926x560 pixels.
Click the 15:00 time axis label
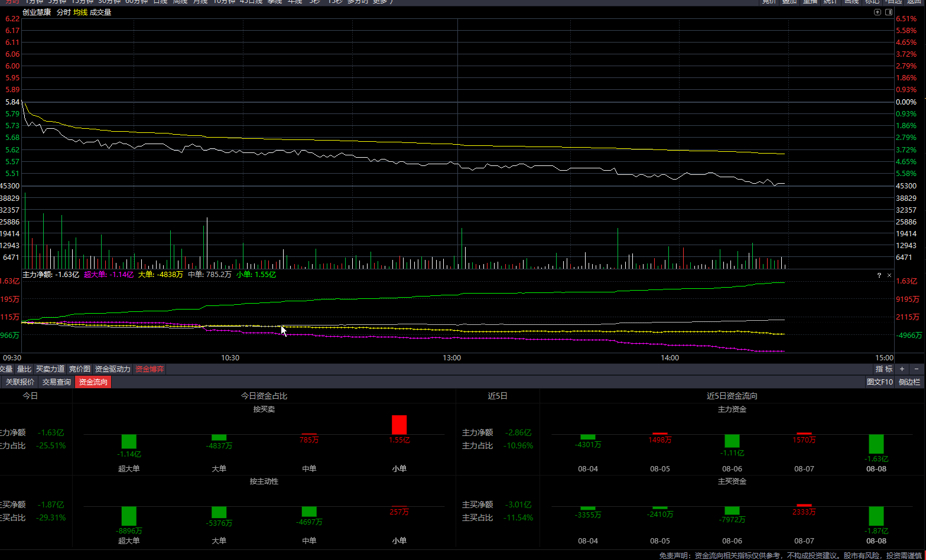[x=885, y=358]
